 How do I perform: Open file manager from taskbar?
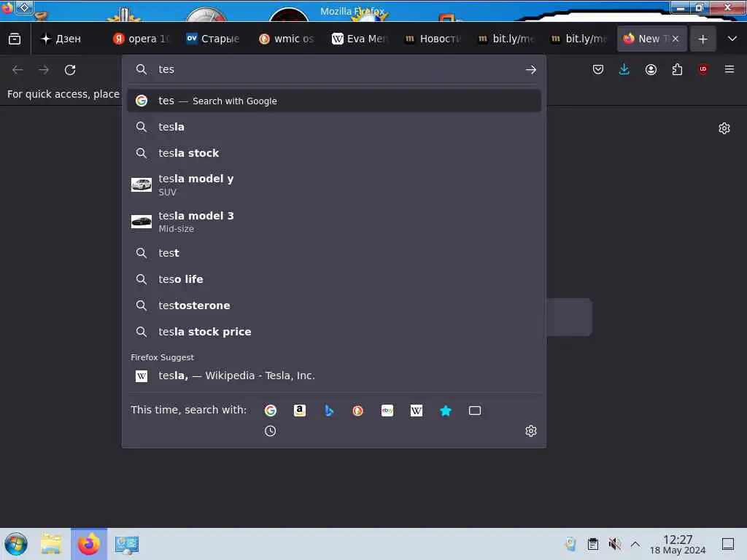51,544
